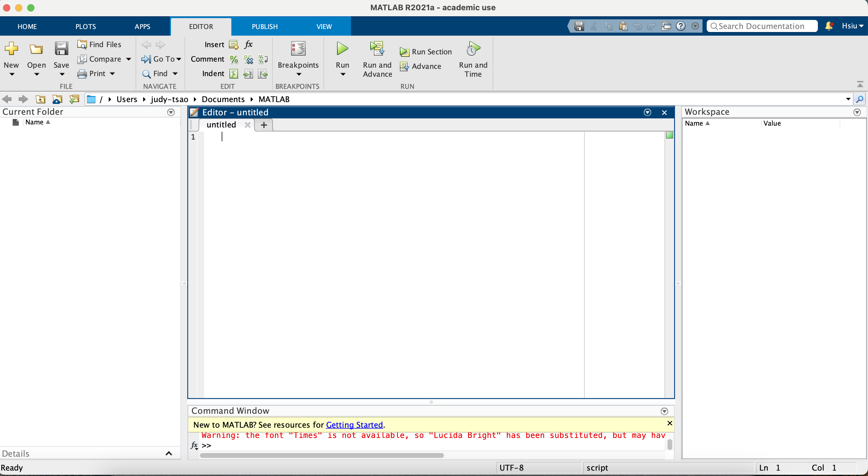Switch to the HOME tab

tap(27, 27)
